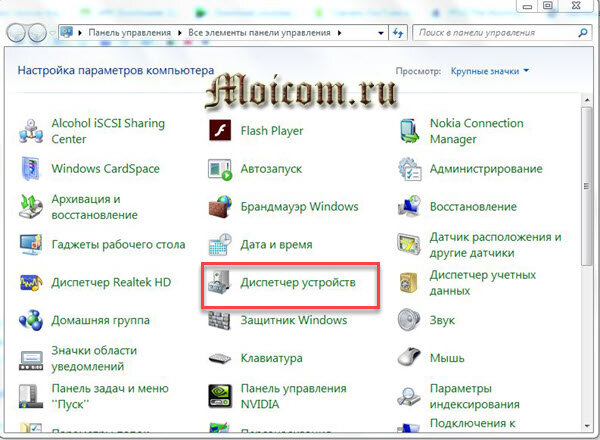Click the scrollbar down arrow
The image size is (600, 440).
tap(587, 426)
